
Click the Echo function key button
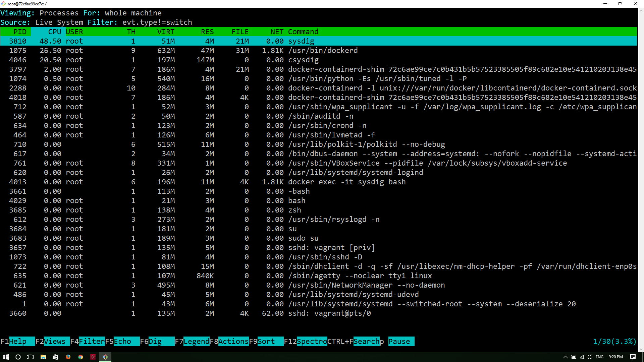(x=127, y=341)
